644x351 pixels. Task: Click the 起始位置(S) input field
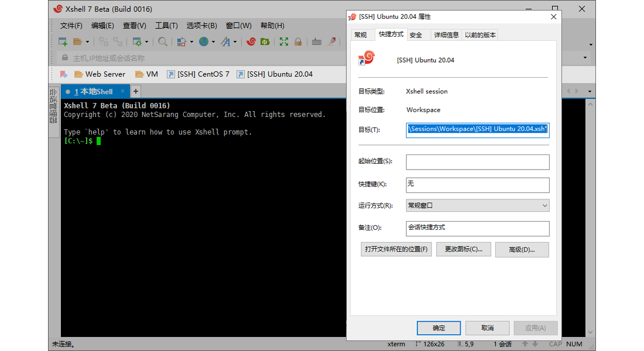tap(478, 161)
